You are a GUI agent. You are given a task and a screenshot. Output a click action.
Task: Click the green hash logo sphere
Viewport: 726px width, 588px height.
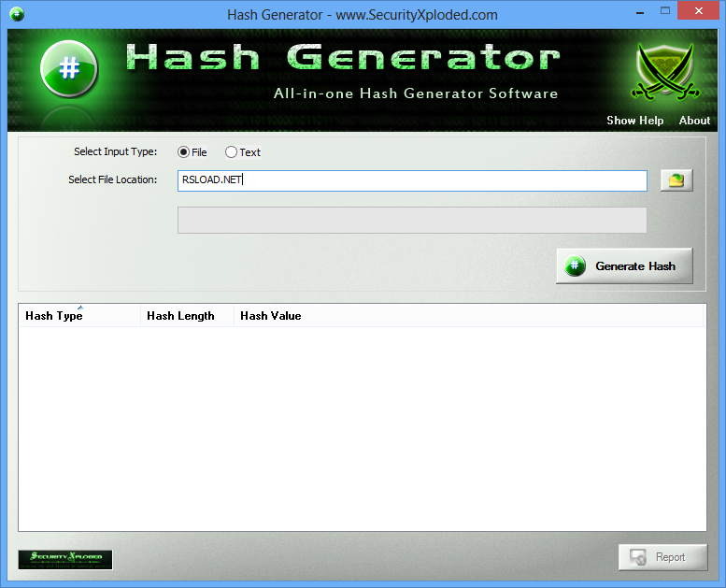point(69,68)
